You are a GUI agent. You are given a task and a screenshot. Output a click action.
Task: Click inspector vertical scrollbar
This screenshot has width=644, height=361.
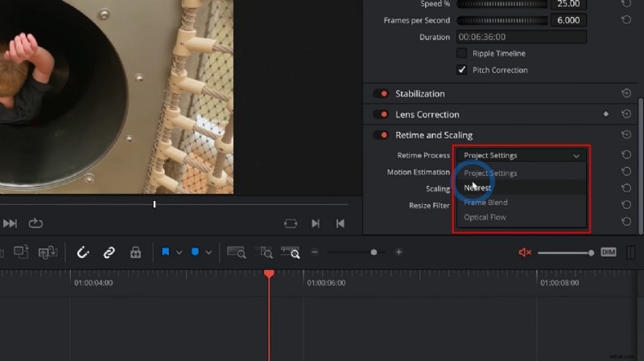tap(641, 166)
